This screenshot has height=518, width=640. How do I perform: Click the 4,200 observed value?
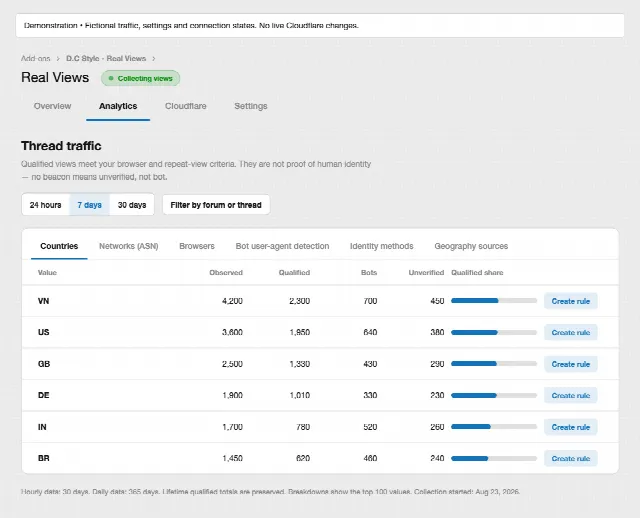point(232,301)
